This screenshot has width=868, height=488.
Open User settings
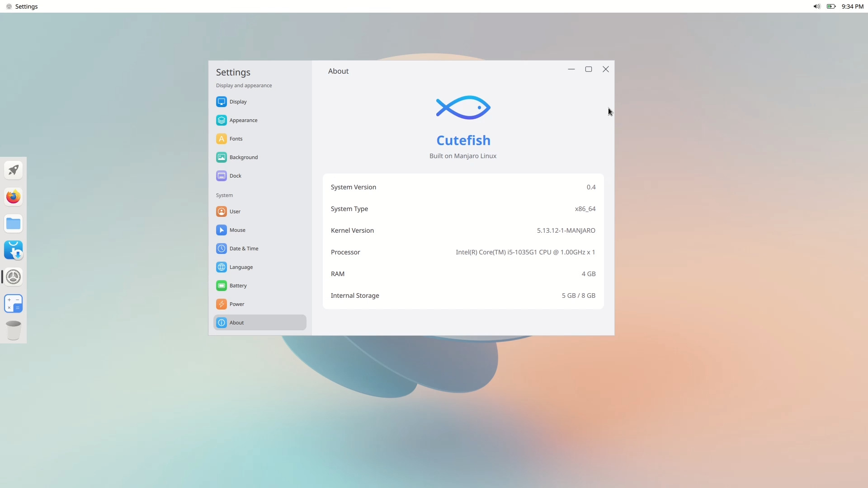(x=234, y=211)
